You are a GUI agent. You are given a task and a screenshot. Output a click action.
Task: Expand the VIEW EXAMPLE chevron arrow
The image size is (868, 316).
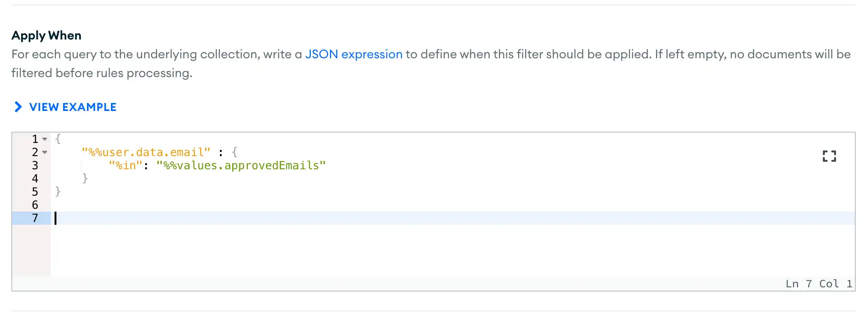(x=18, y=107)
